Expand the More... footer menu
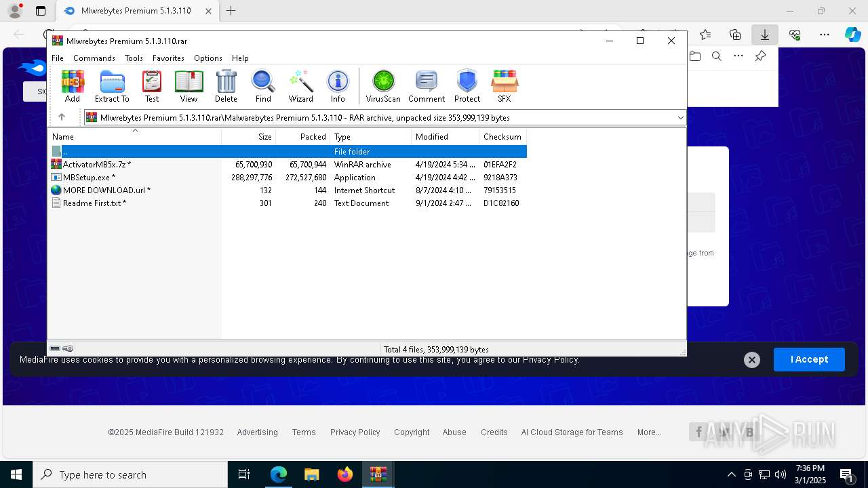Viewport: 868px width, 488px height. click(650, 432)
